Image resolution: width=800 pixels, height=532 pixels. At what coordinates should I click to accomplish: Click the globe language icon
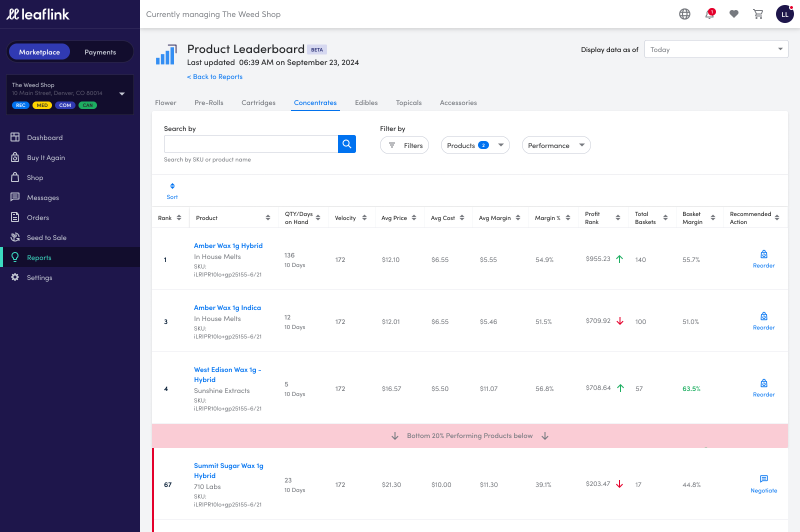point(684,14)
